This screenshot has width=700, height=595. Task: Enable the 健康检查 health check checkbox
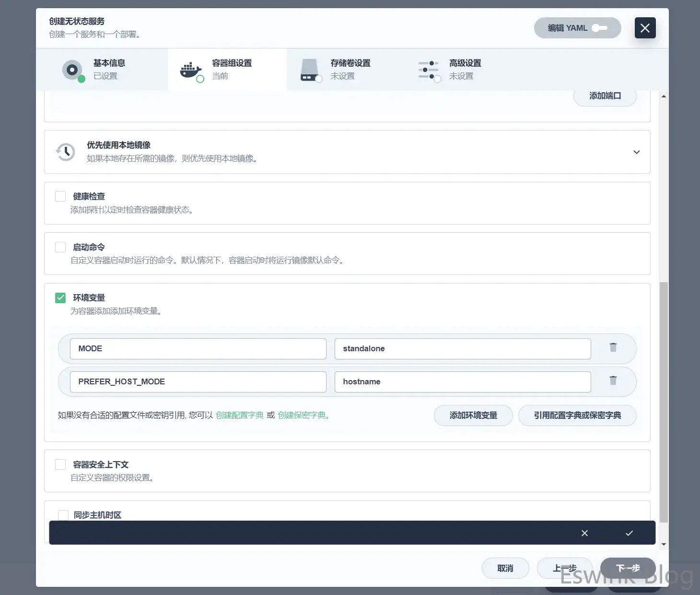pyautogui.click(x=60, y=196)
